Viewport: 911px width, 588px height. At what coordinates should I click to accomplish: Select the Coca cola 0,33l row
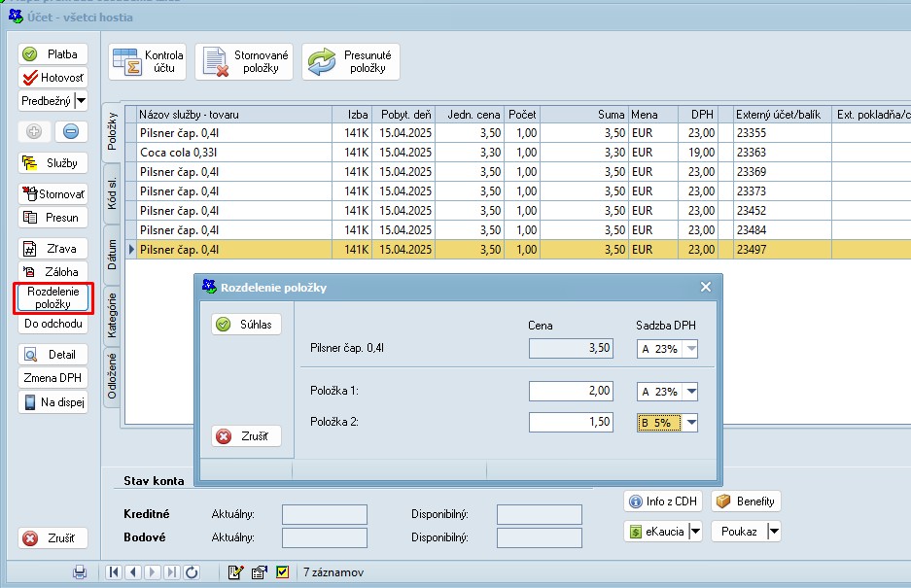(x=233, y=153)
